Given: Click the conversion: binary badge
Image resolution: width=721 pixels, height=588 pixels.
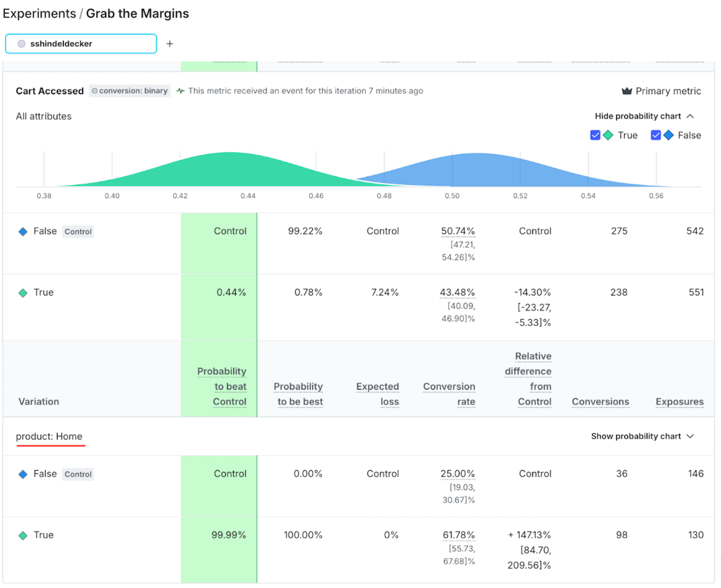Looking at the screenshot, I should click(x=130, y=91).
